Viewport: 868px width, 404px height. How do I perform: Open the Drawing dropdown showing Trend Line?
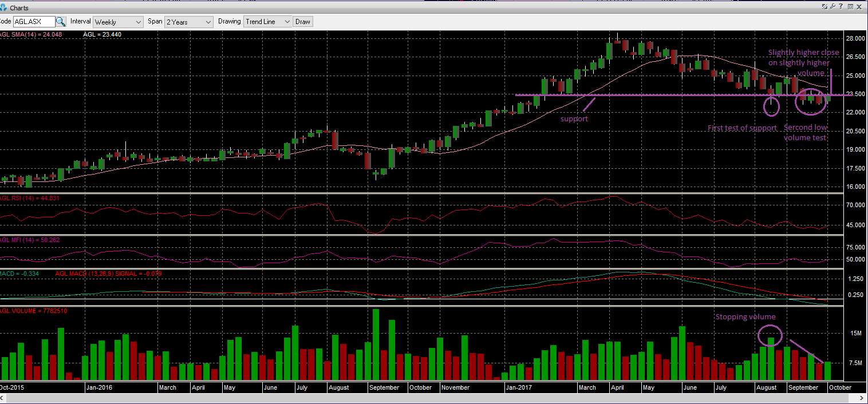[267, 22]
